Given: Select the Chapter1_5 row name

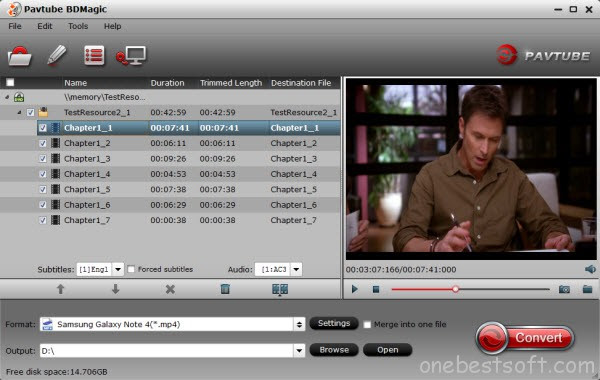Looking at the screenshot, I should click(x=87, y=189).
